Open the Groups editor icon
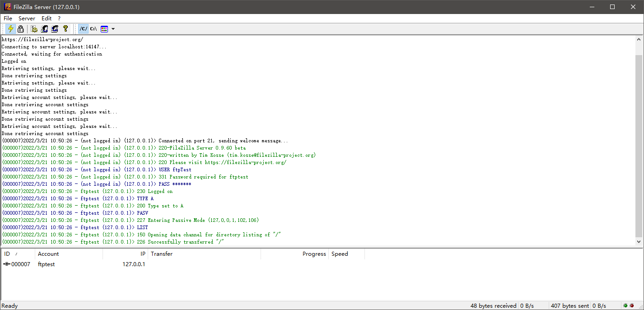The image size is (644, 310). [x=55, y=29]
